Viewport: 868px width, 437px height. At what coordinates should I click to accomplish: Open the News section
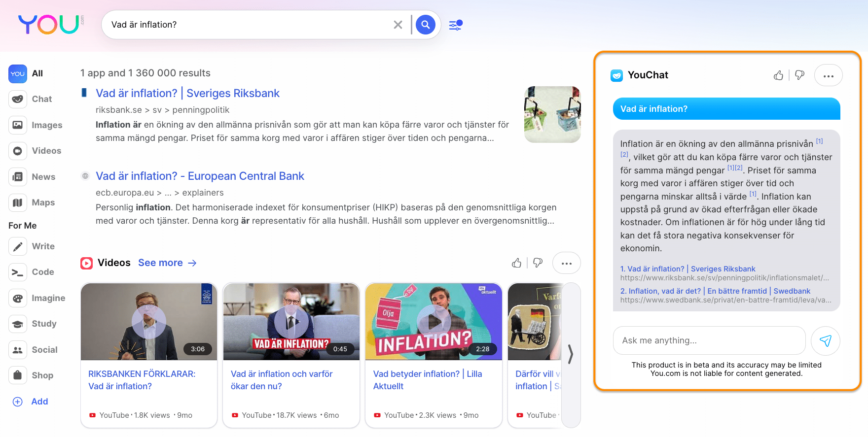32,177
